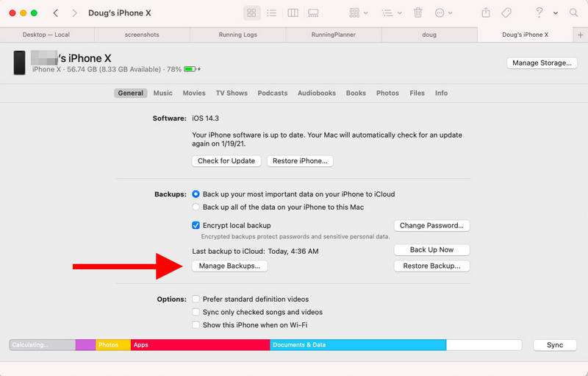This screenshot has height=376, width=588.
Task: Click the trash delete icon
Action: click(x=417, y=13)
